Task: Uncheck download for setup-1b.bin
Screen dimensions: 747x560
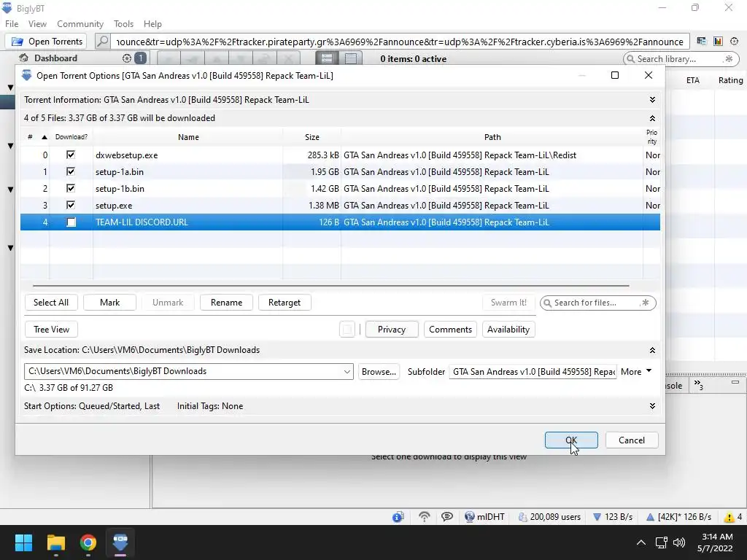Action: click(x=71, y=188)
